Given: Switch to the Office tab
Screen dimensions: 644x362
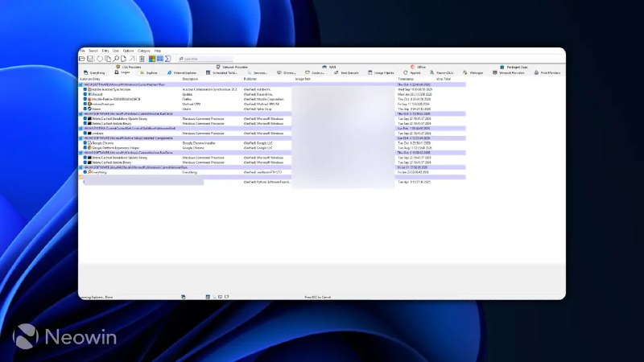Looking at the screenshot, I should (418, 67).
